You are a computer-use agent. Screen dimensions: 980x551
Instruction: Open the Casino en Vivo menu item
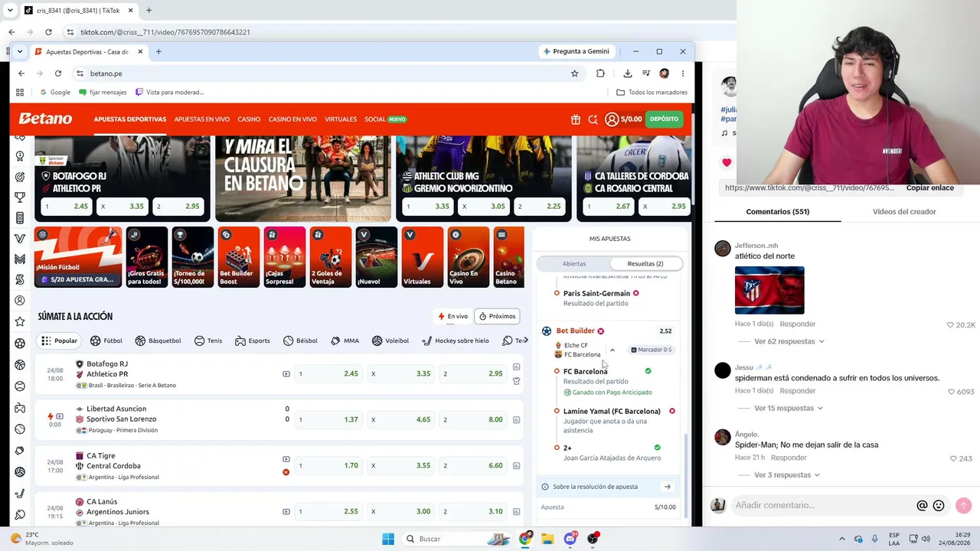292,119
